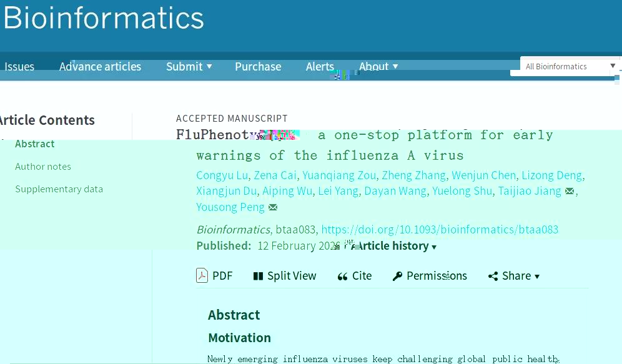Open author Wenjun Chen's profile

[483, 175]
